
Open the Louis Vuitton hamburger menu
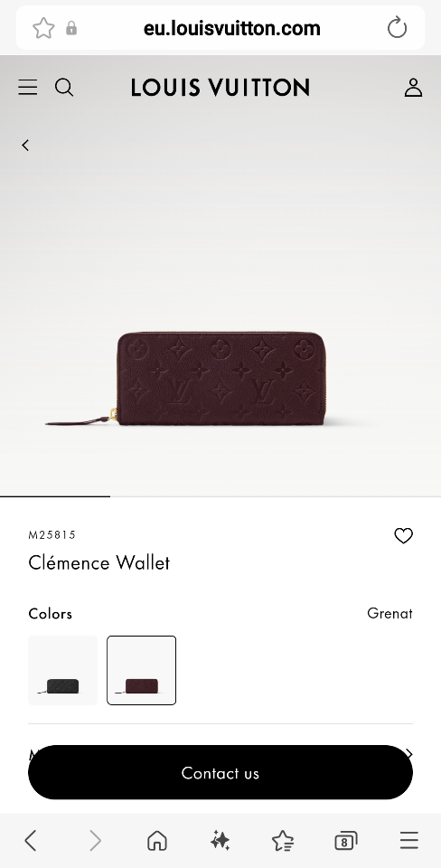(x=28, y=88)
